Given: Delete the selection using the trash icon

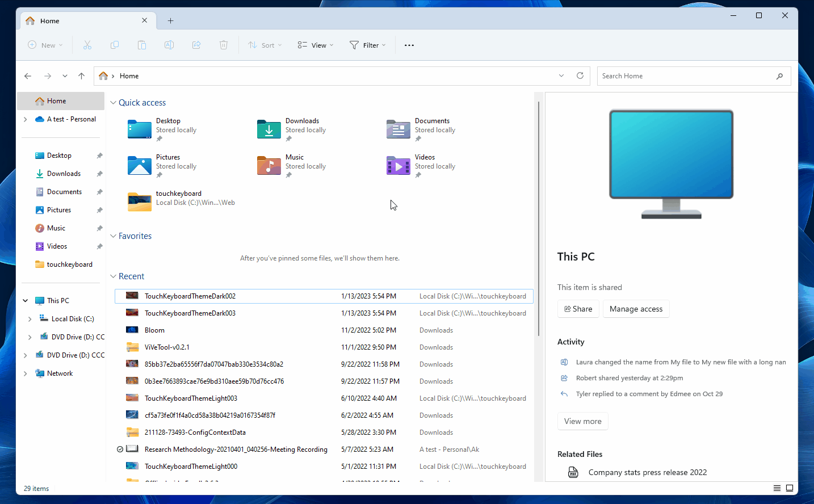Looking at the screenshot, I should pos(224,45).
